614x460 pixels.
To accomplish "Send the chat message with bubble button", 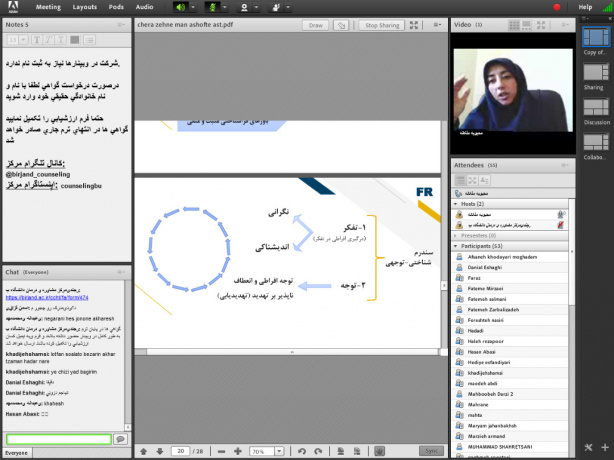I will pyautogui.click(x=121, y=439).
